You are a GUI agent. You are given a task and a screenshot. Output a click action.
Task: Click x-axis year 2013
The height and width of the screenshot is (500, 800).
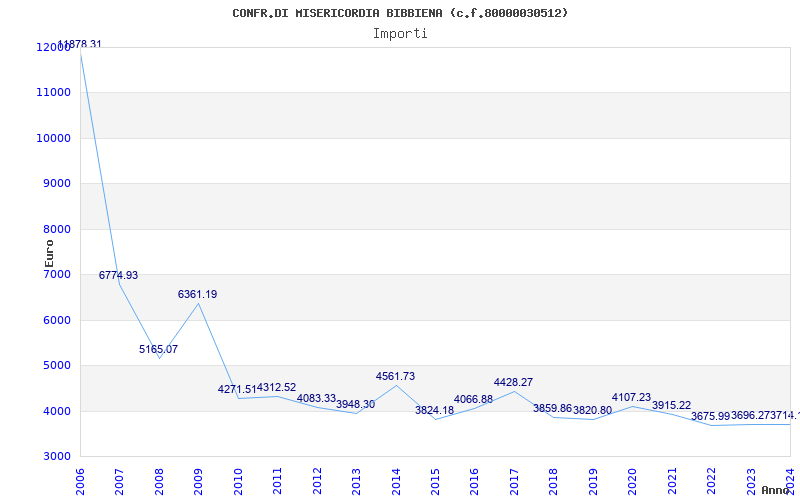tap(356, 481)
